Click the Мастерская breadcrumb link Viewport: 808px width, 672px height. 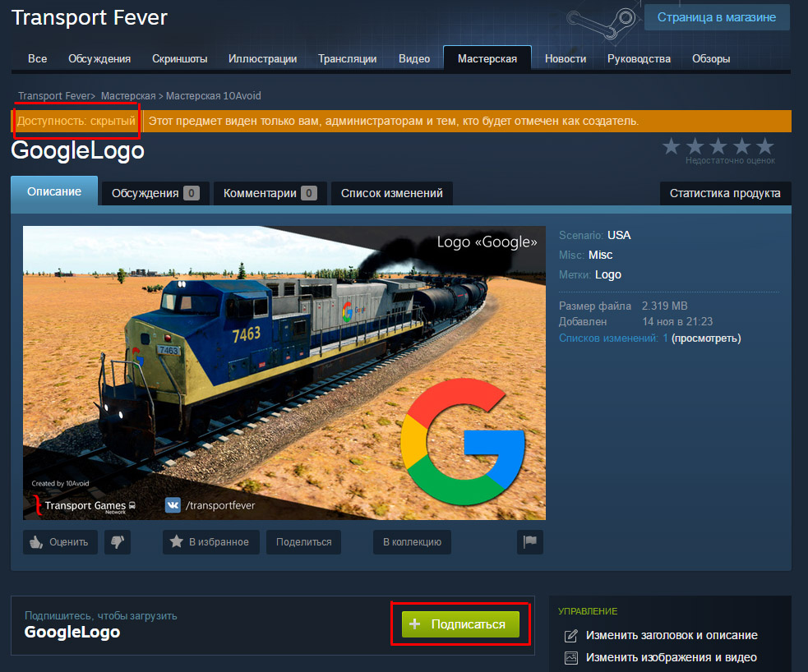127,96
